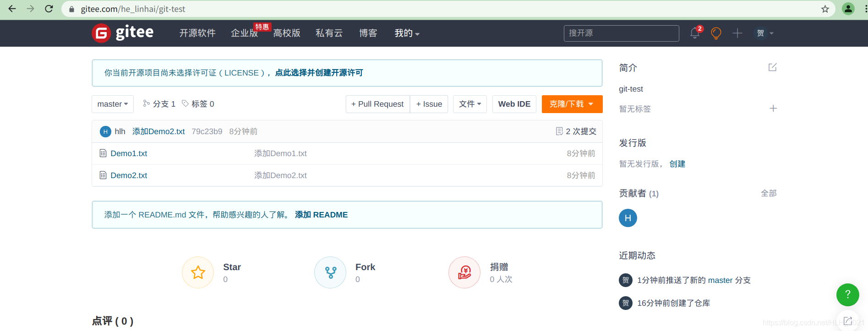
Task: Open the user avatar menu
Action: pyautogui.click(x=764, y=33)
